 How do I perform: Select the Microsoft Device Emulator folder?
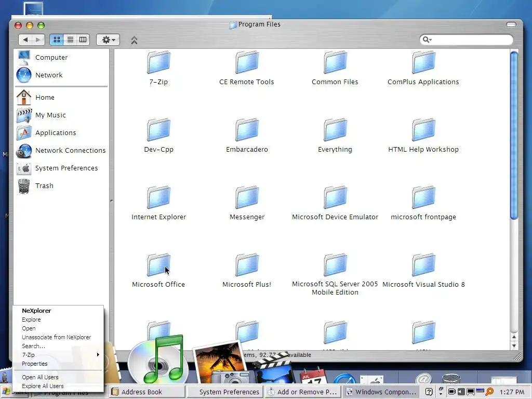tap(335, 197)
